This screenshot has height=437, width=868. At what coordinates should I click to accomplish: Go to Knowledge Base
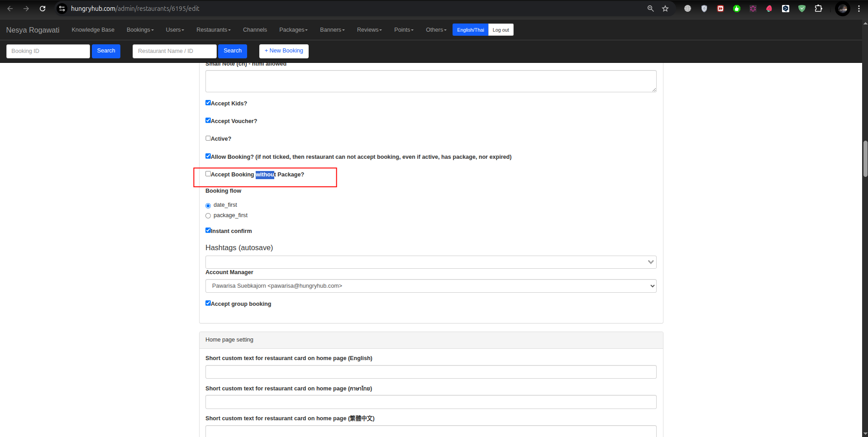tap(93, 30)
